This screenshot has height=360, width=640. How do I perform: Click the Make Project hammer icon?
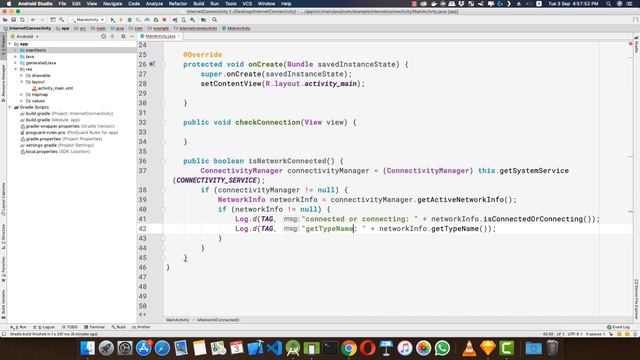pyautogui.click(x=62, y=20)
